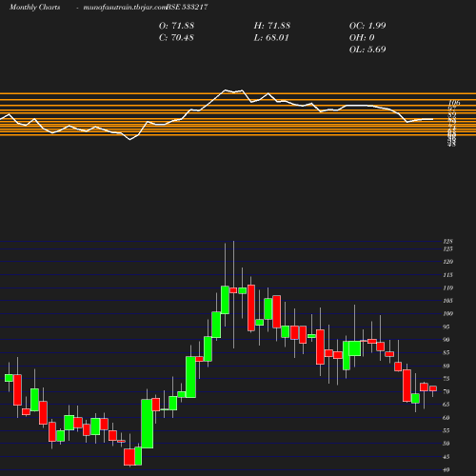The width and height of the screenshot is (476, 476).
Task: Click the 100 price axis label
Action: [447, 314]
